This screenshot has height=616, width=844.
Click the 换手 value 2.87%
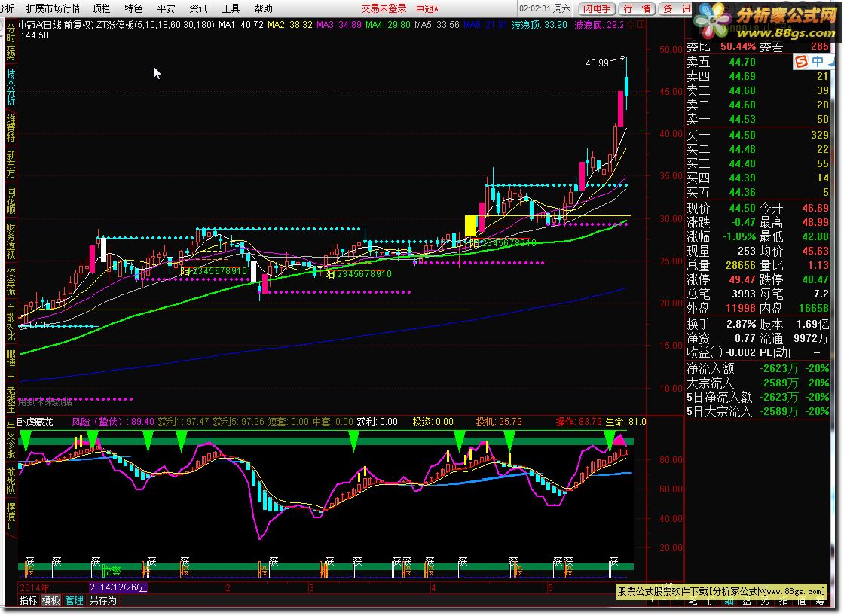tap(742, 324)
